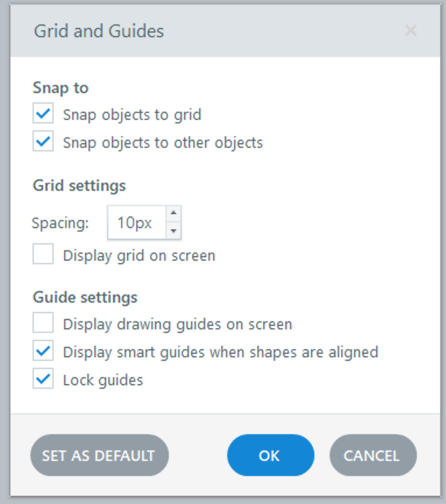Click the 'Grid and Guides' dialog title
Image resolution: width=446 pixels, height=504 pixels.
coord(99,31)
